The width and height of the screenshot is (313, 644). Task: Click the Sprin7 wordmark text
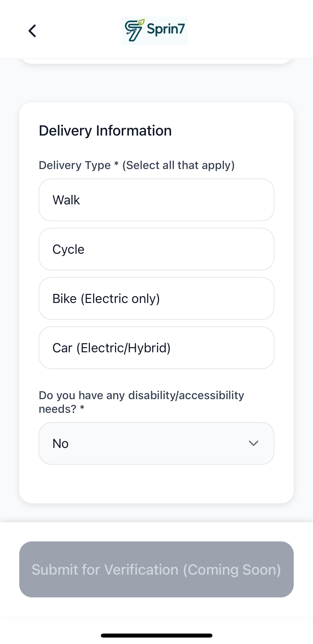[x=166, y=29]
